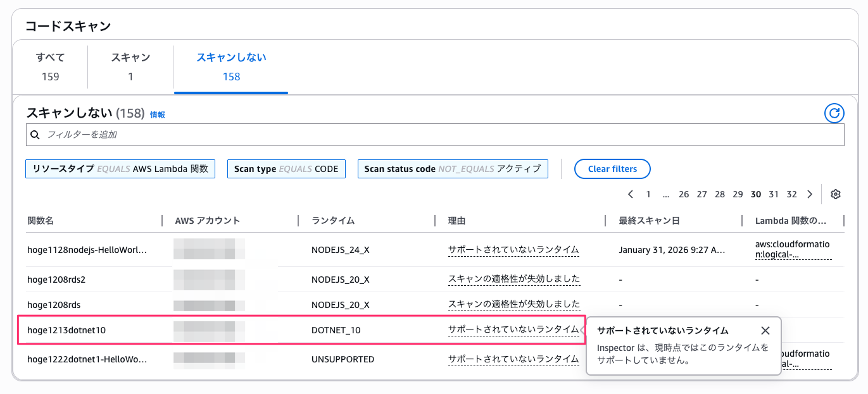
Task: Click the リソースタイプ filter token
Action: pyautogui.click(x=120, y=169)
